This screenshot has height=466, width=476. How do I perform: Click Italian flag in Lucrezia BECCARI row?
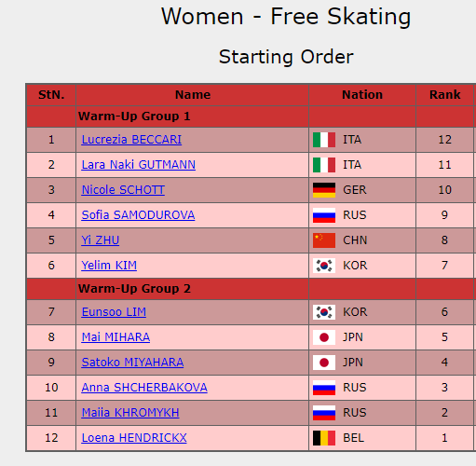(x=324, y=140)
